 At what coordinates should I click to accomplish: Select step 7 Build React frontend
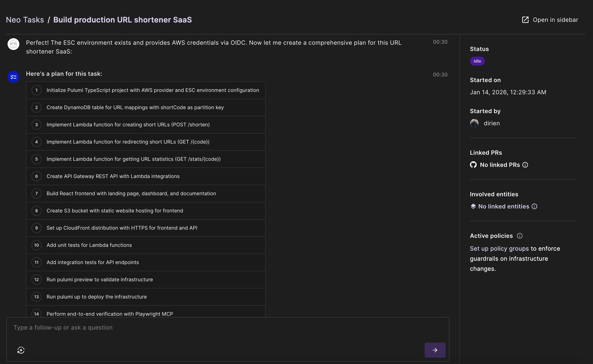(x=146, y=194)
